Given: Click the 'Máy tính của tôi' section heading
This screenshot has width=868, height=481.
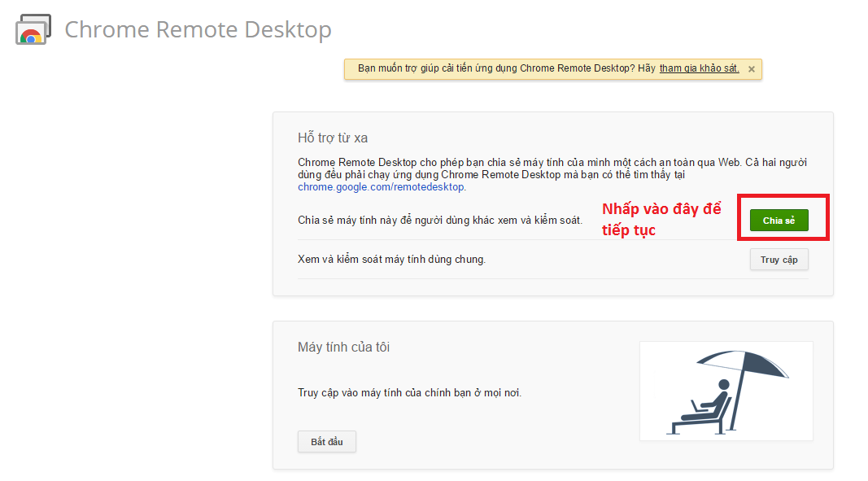Looking at the screenshot, I should (x=344, y=347).
